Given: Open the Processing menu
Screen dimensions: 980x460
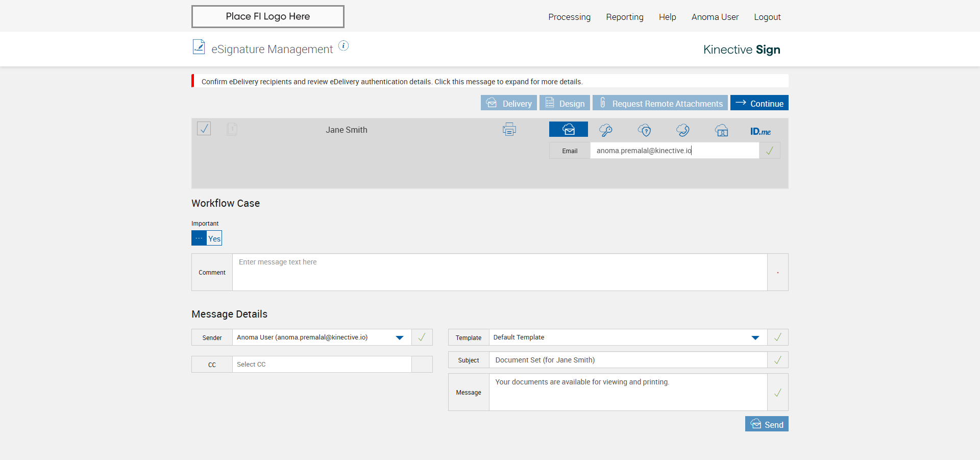Looking at the screenshot, I should (x=569, y=17).
